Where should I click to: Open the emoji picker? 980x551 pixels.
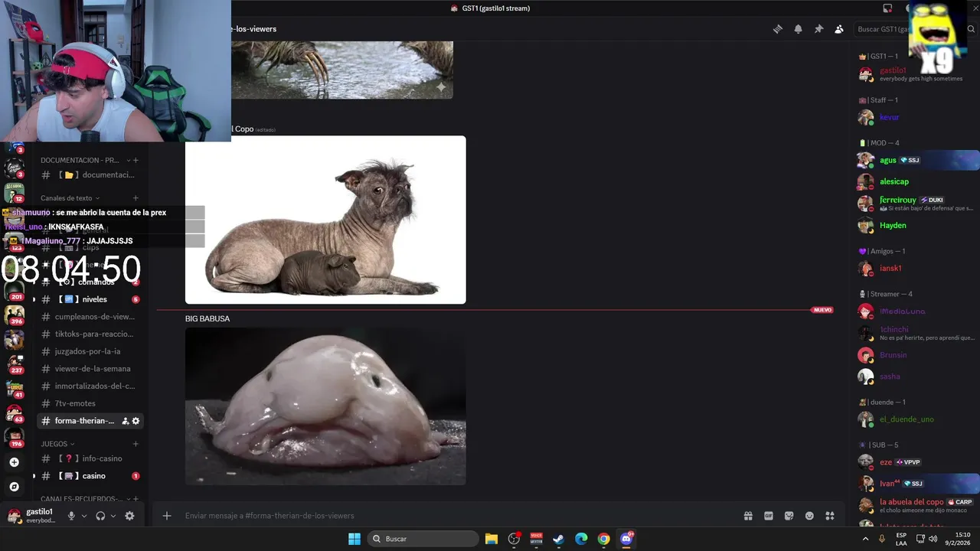pyautogui.click(x=809, y=516)
